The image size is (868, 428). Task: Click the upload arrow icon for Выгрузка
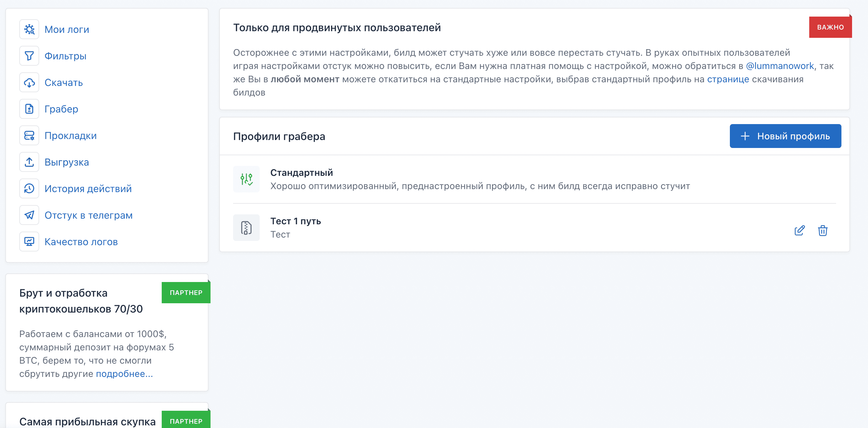(29, 162)
